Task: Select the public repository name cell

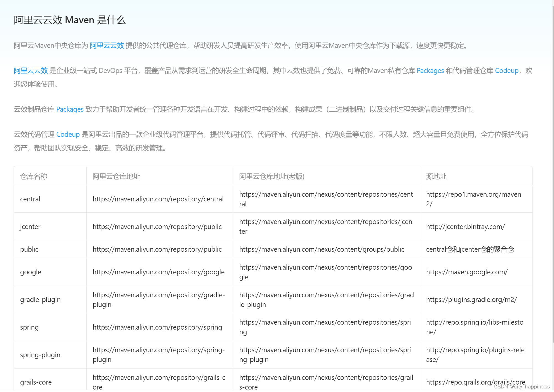Action: tap(29, 249)
